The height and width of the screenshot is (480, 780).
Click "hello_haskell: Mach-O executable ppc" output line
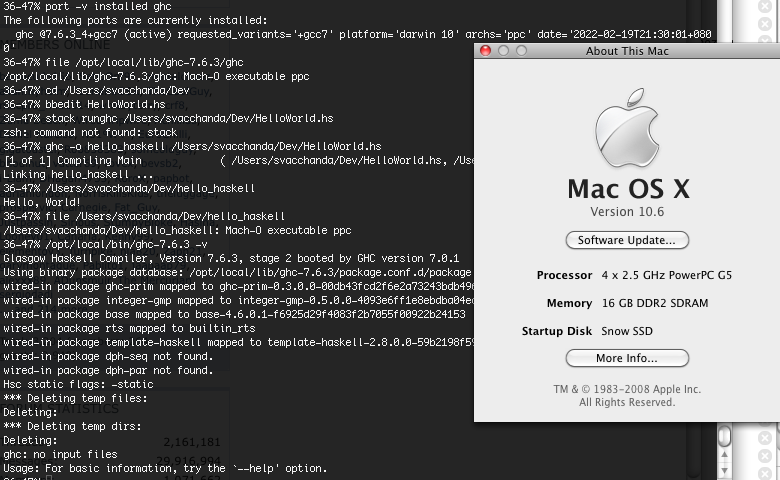(x=177, y=230)
